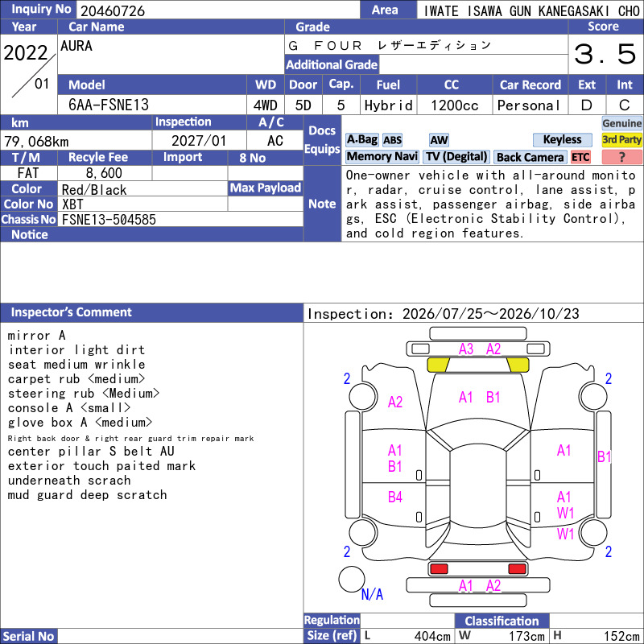Image resolution: width=644 pixels, height=644 pixels.
Task: Click the A3 mark on front bumper
Action: (x=466, y=349)
